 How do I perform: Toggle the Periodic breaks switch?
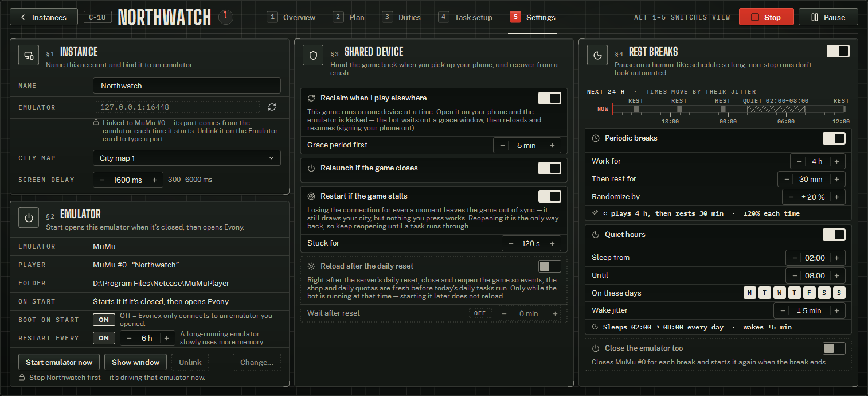(834, 138)
